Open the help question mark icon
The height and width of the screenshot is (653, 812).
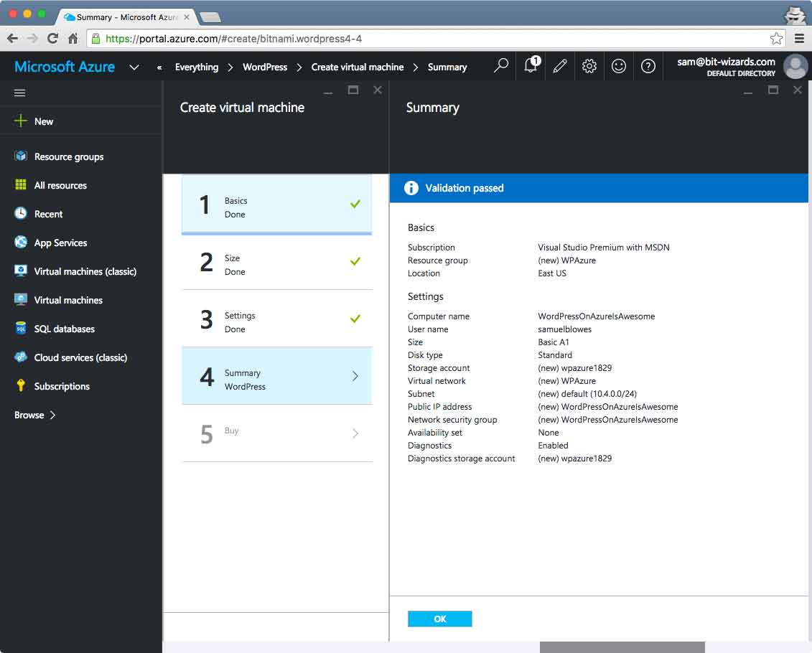pyautogui.click(x=648, y=66)
